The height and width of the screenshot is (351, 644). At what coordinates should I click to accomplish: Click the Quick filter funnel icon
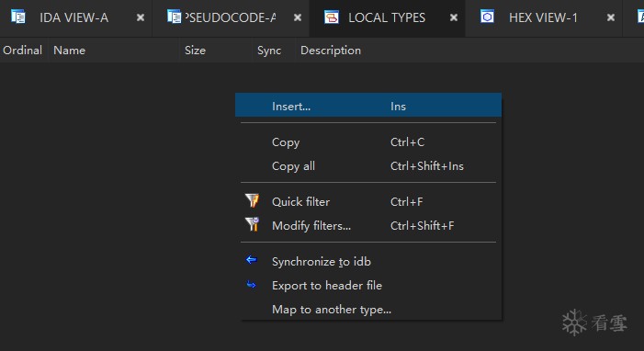[252, 201]
